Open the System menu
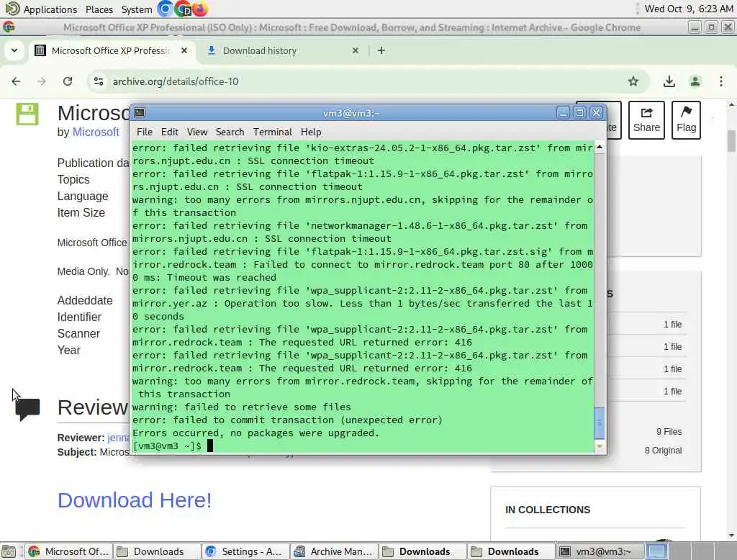The height and width of the screenshot is (560, 737). point(137,9)
